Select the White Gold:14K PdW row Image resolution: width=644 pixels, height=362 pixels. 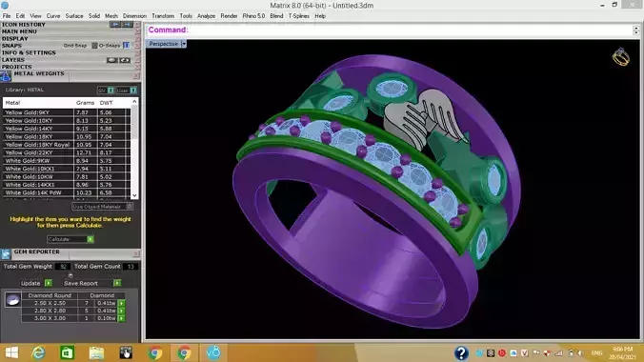[x=66, y=192]
